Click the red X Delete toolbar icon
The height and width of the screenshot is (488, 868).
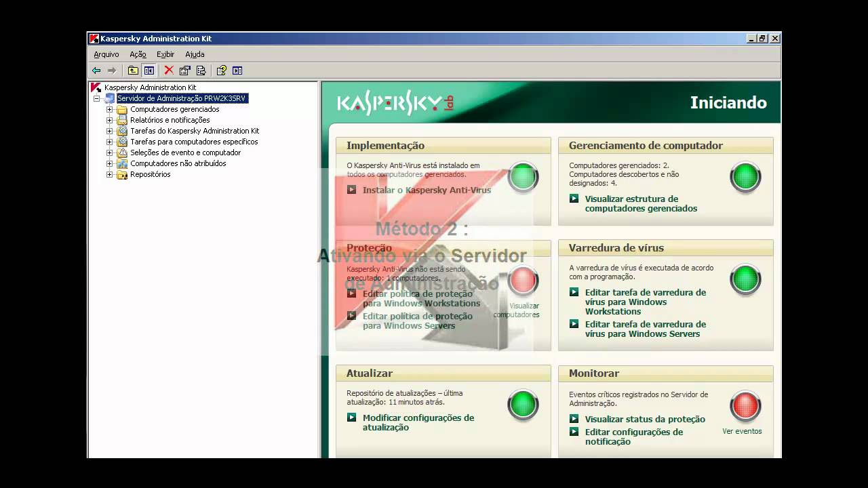click(x=169, y=70)
